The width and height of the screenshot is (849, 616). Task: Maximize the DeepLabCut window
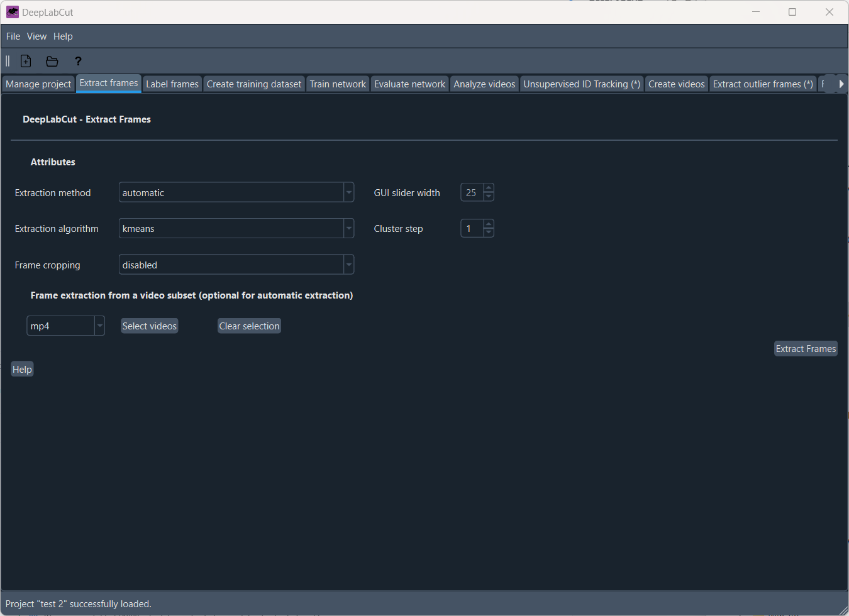coord(792,12)
